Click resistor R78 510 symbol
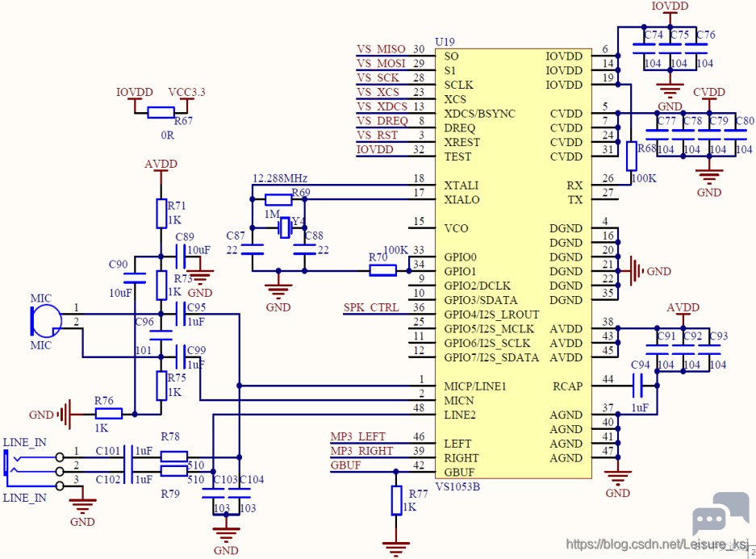Screen dimensions: 756x559 coord(173,457)
